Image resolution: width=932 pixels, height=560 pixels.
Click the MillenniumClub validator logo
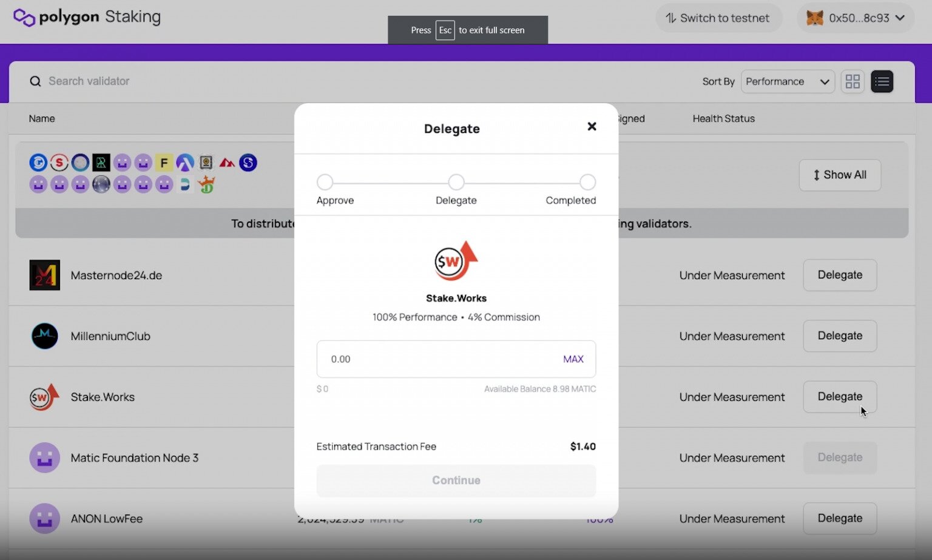pos(45,336)
